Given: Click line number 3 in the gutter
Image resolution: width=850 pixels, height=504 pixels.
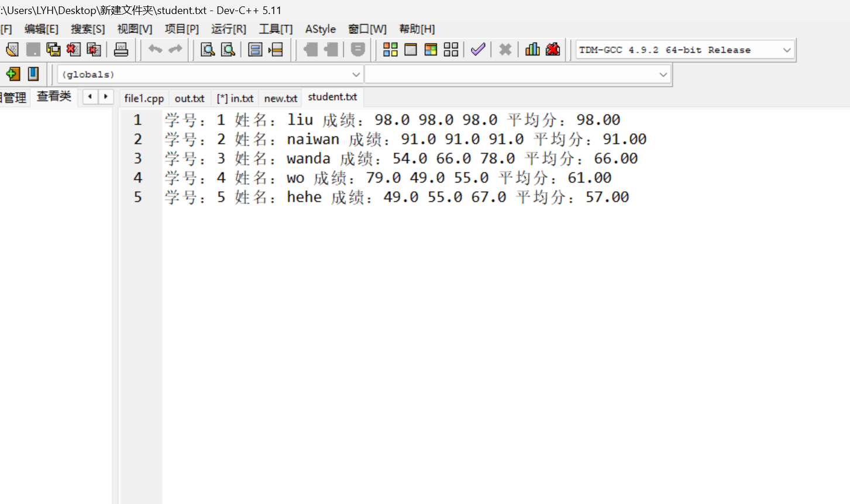Looking at the screenshot, I should (x=138, y=158).
